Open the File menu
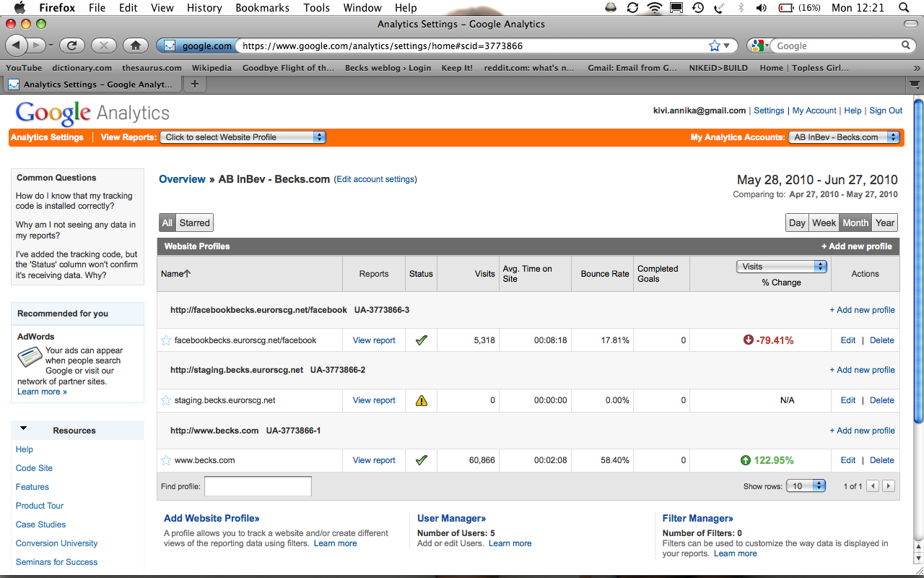Screen dimensions: 924x578 [x=97, y=7]
